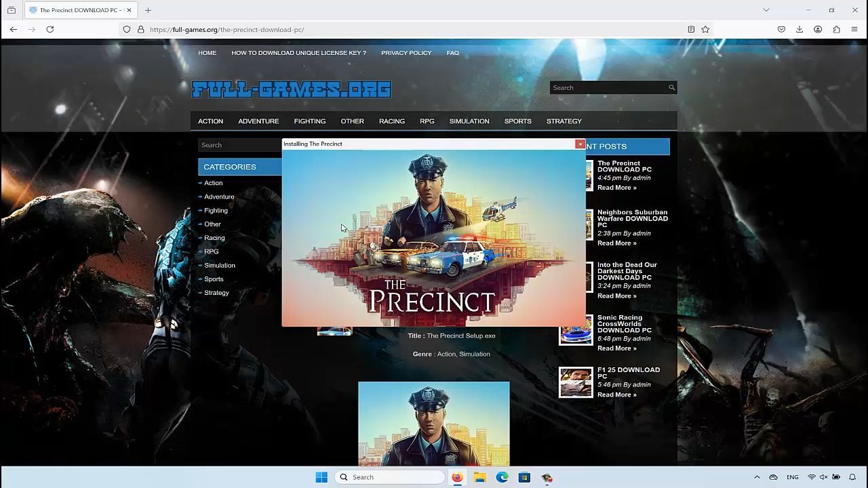868x488 pixels.
Task: Open Microsoft Store from the taskbar
Action: (524, 477)
